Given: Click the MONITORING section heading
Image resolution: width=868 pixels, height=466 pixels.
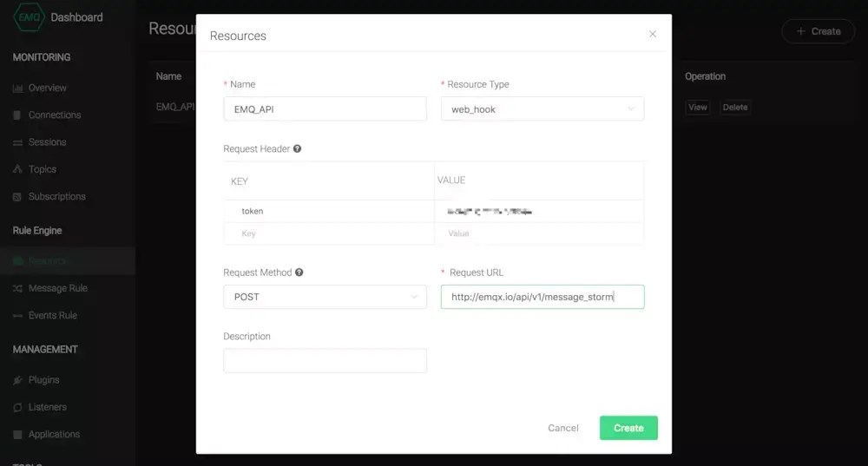Looking at the screenshot, I should (x=42, y=57).
